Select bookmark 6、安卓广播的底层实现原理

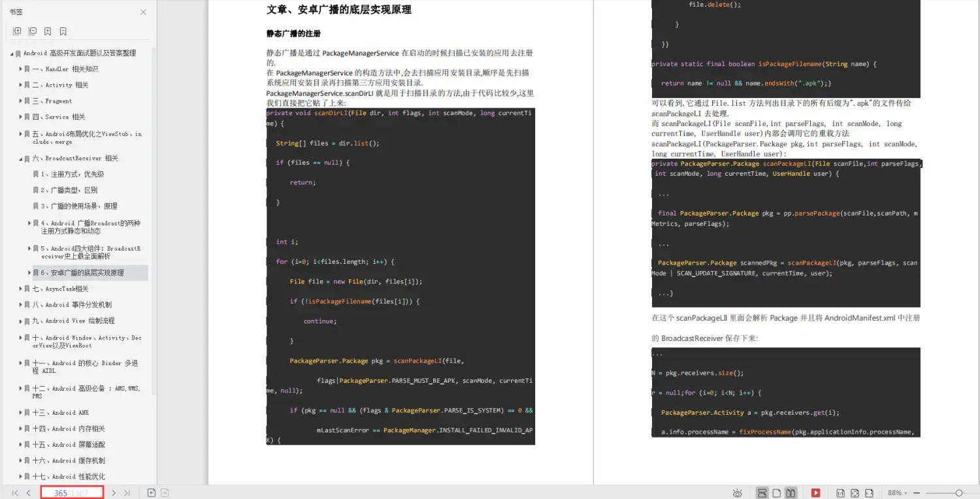[x=82, y=272]
